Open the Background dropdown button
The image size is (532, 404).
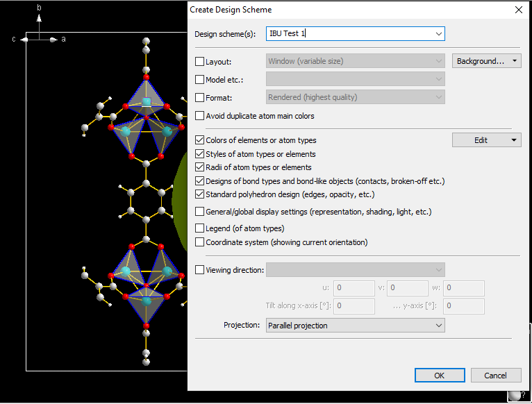point(486,61)
